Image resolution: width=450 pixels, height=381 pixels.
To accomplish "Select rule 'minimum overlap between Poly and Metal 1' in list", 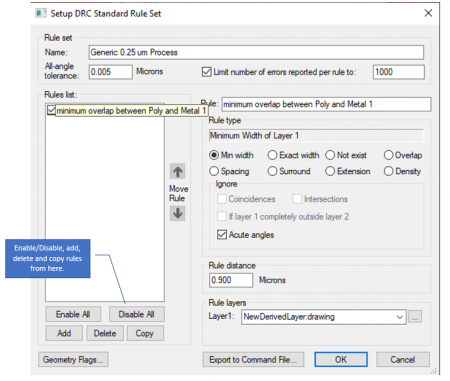I will tap(131, 111).
